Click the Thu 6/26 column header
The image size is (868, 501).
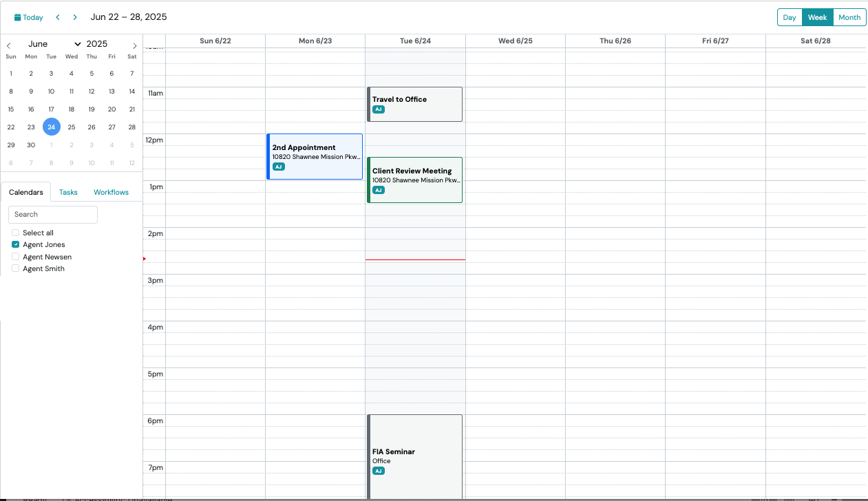point(615,41)
